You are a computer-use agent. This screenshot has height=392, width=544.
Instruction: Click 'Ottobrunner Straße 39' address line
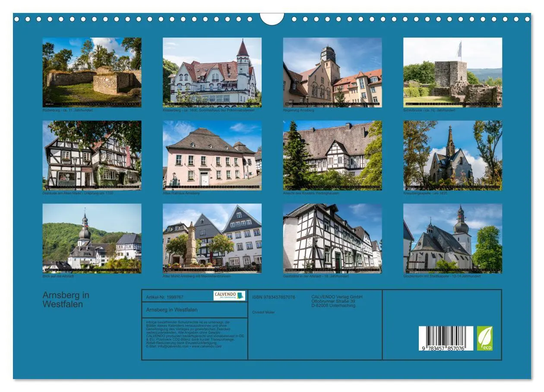[x=333, y=301]
